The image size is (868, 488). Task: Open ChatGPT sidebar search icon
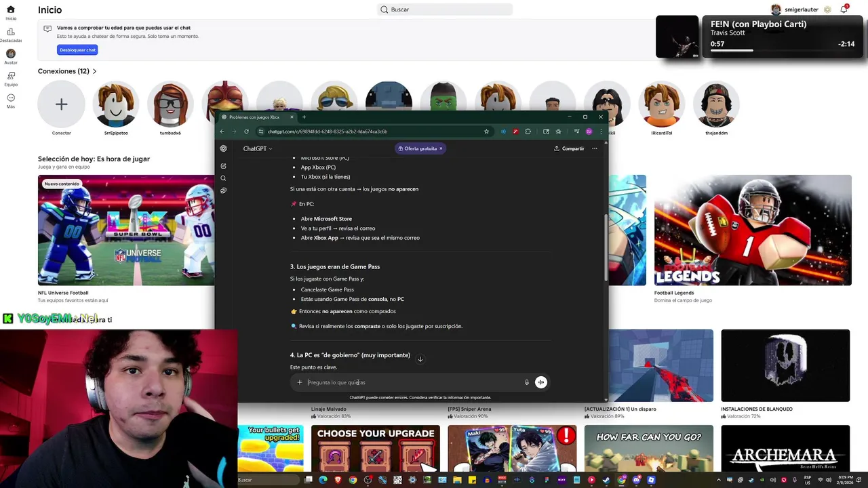(223, 178)
